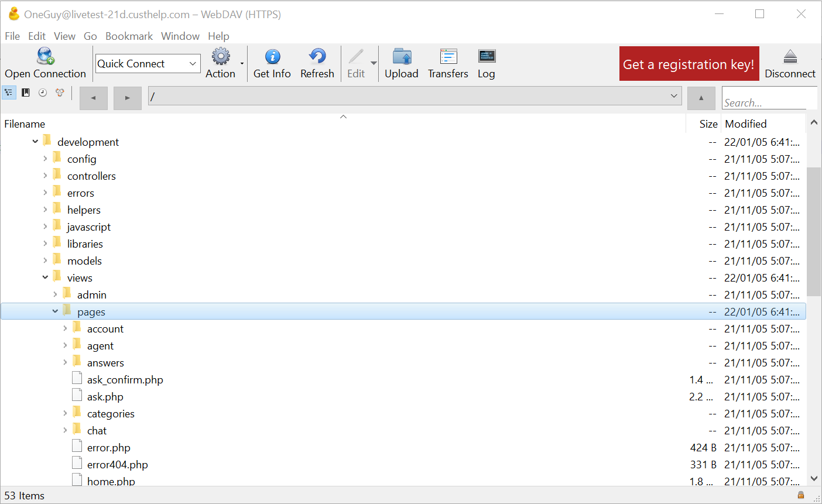Click the Open Connection toolbar icon
822x504 pixels.
pyautogui.click(x=45, y=56)
